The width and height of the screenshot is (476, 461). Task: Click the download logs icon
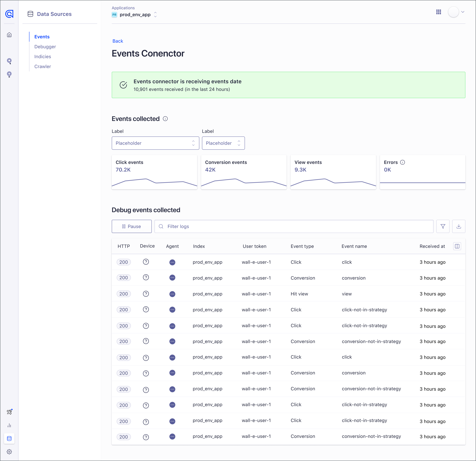pyautogui.click(x=459, y=226)
